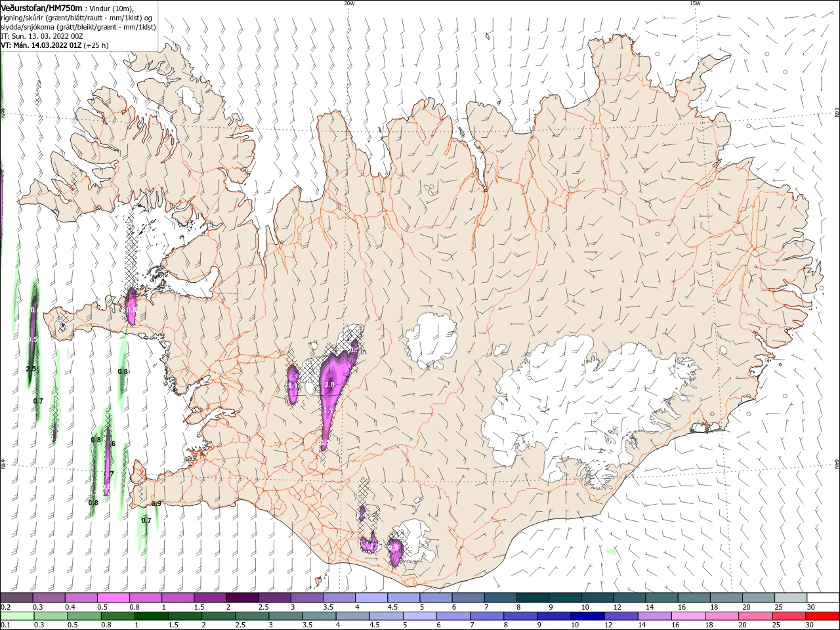Click the '25' label of upper scale
Viewport: 840px width, 630px height.
pyautogui.click(x=778, y=607)
